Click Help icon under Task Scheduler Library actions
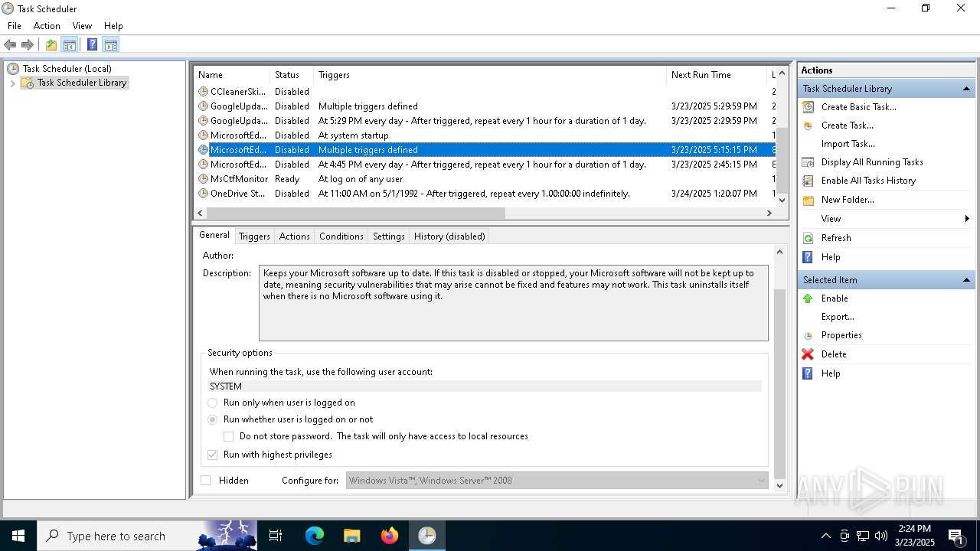 click(808, 257)
